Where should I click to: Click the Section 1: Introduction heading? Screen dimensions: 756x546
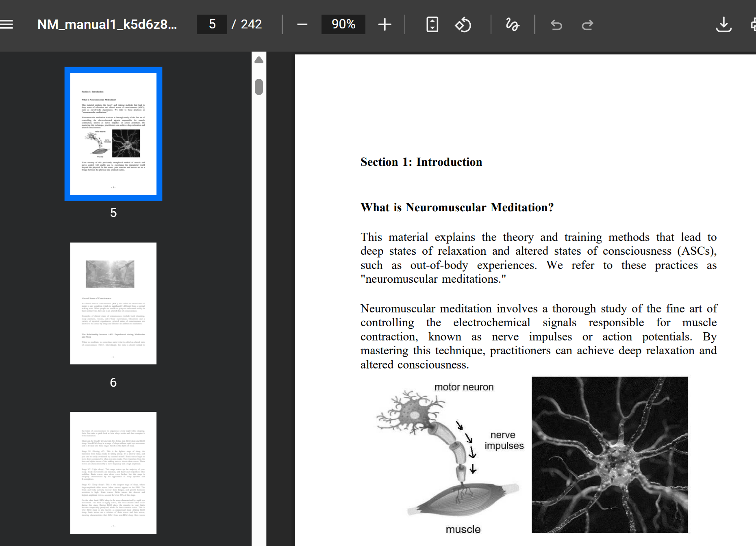(x=421, y=162)
